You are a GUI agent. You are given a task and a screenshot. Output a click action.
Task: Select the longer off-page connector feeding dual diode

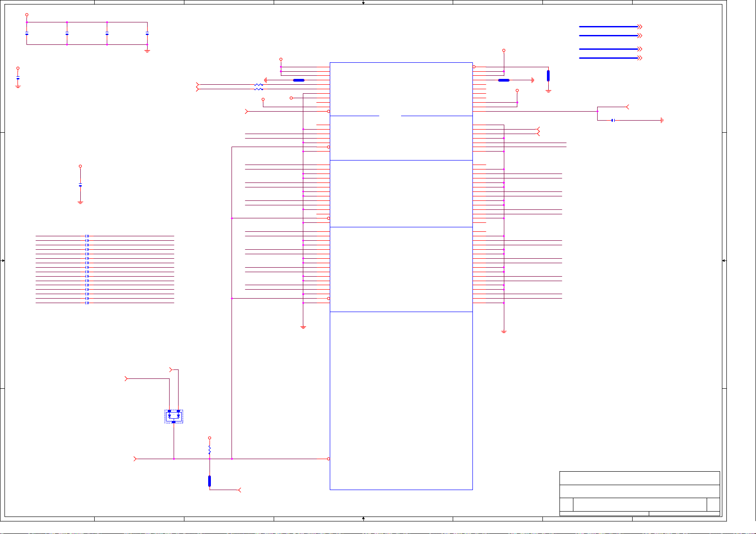pyautogui.click(x=126, y=379)
